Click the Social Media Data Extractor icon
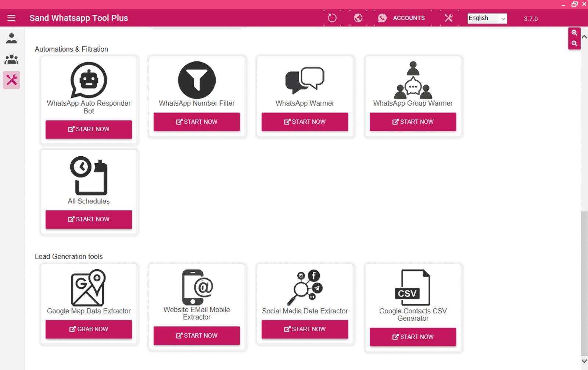Screen dimensions: 588x370 point(305,288)
